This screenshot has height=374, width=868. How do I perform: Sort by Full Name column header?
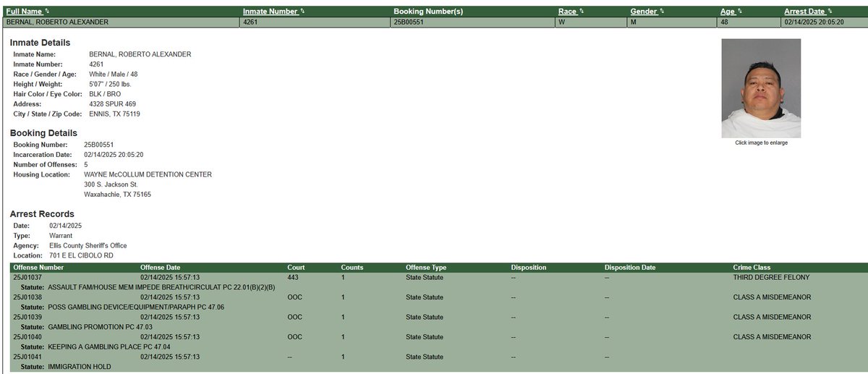pyautogui.click(x=25, y=12)
